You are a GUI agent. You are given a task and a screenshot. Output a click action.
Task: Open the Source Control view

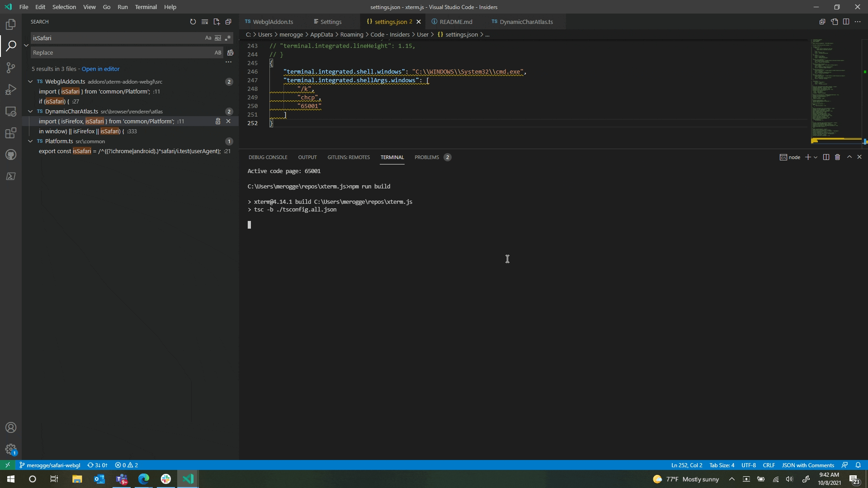10,67
